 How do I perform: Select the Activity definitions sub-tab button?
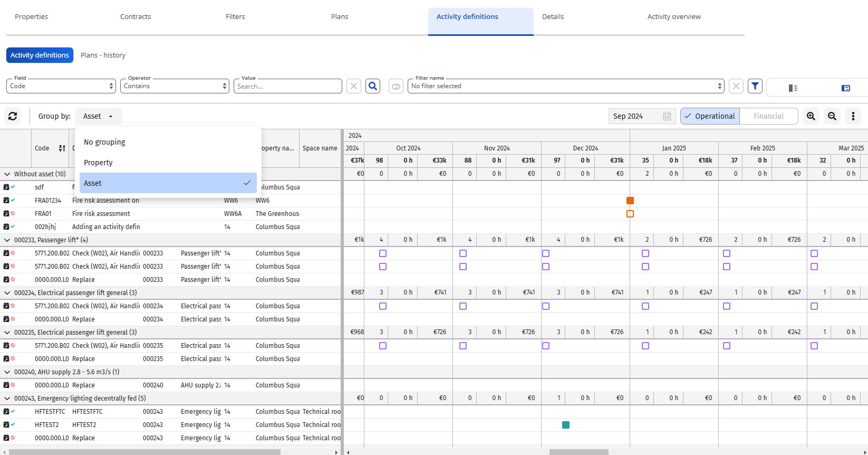pyautogui.click(x=40, y=55)
